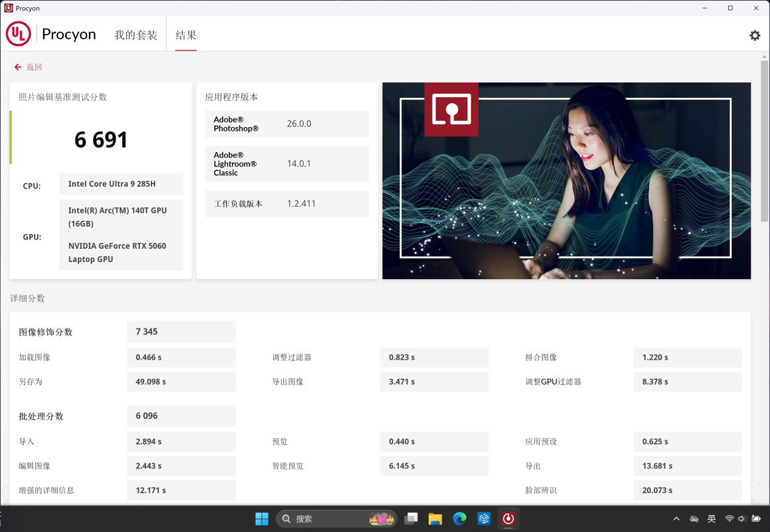Click the 返回 link
Viewport: 770px width, 532px height.
coord(34,67)
